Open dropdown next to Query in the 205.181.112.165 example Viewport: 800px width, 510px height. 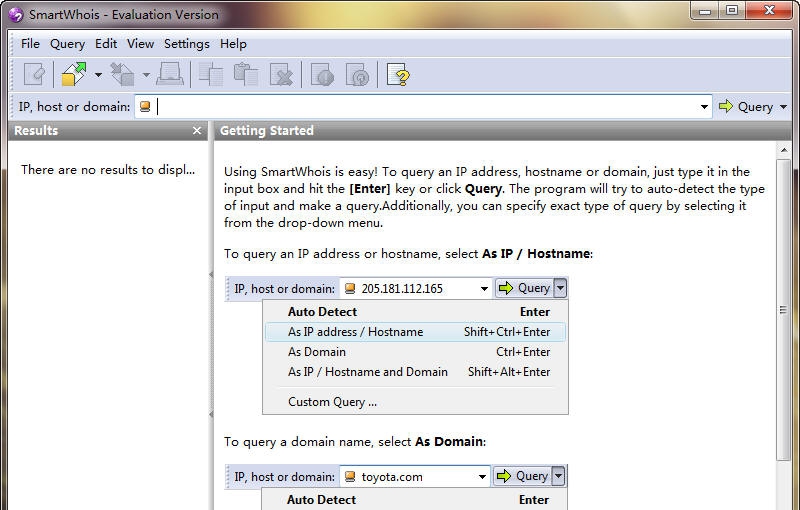tap(560, 288)
